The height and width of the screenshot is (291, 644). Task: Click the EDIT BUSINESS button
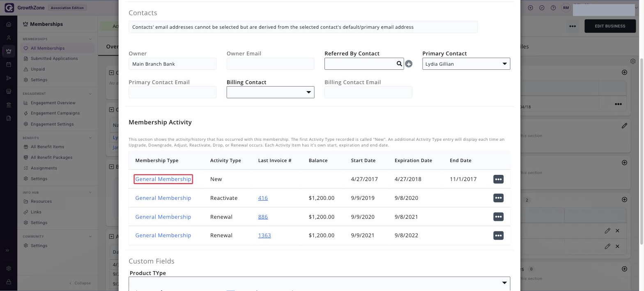(x=610, y=26)
